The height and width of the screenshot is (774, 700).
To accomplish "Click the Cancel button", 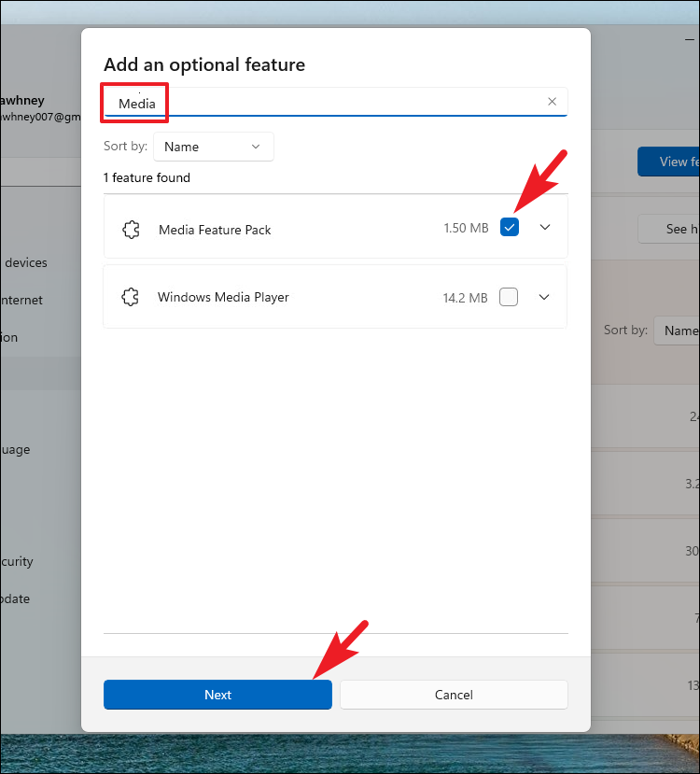I will 454,695.
